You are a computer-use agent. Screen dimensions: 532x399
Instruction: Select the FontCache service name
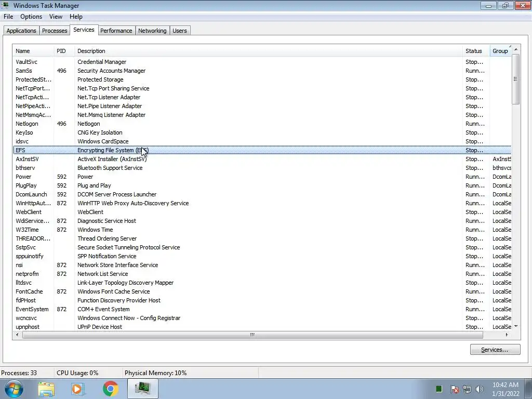29,291
